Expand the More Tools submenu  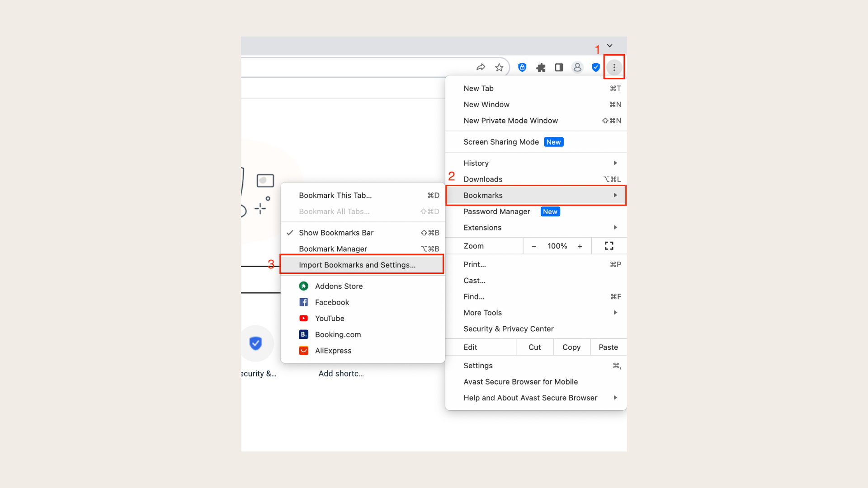536,313
